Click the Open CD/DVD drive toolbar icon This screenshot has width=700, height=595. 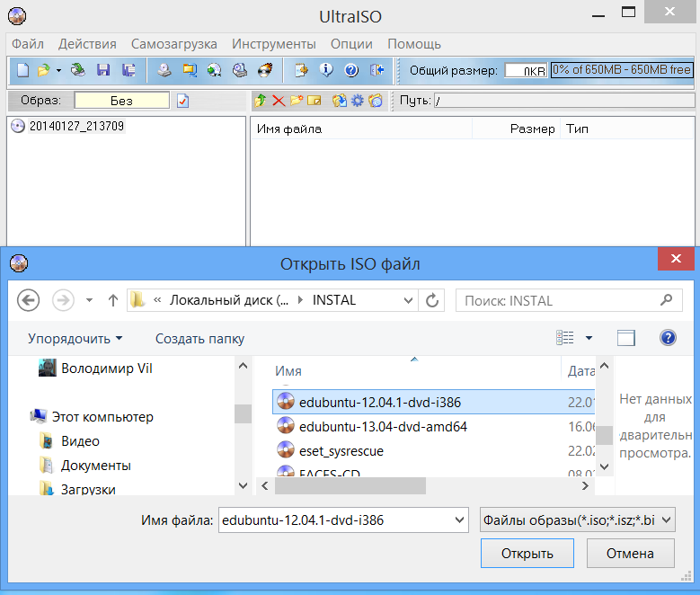click(x=77, y=70)
